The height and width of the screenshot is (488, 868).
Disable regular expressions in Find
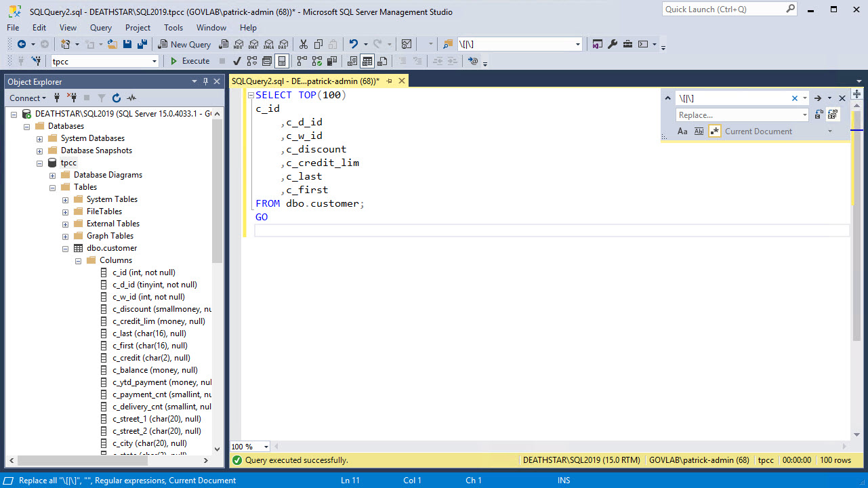coord(716,131)
